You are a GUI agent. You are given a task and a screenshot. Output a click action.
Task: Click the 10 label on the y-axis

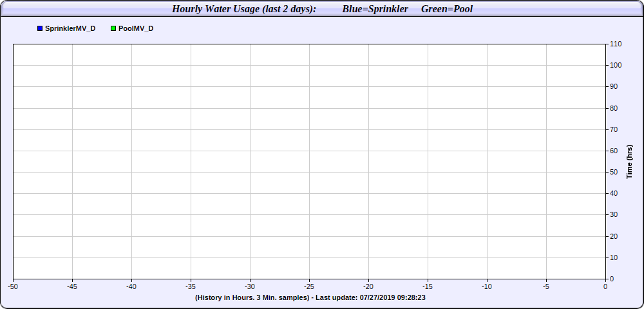click(x=614, y=257)
